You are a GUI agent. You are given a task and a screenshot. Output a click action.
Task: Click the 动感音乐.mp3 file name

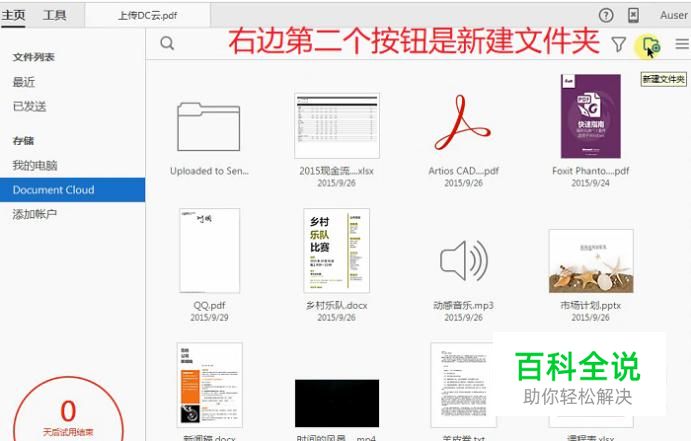tap(464, 305)
